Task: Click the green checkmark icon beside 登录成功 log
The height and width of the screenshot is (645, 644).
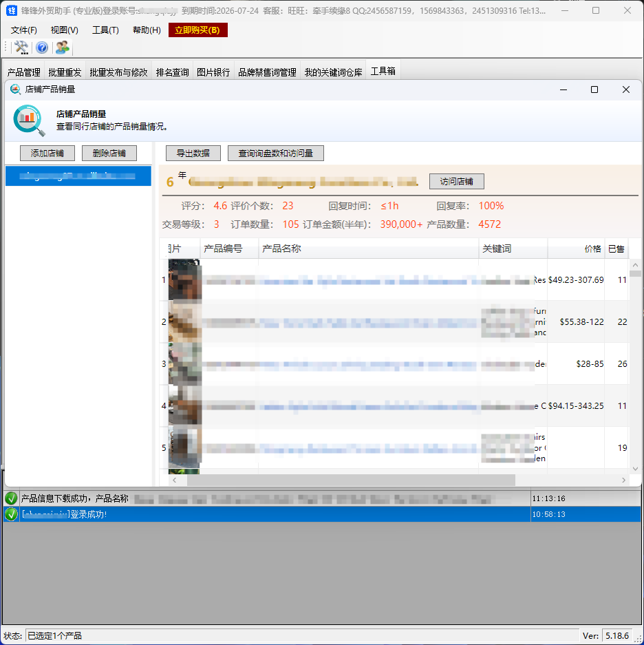Action: [x=11, y=514]
